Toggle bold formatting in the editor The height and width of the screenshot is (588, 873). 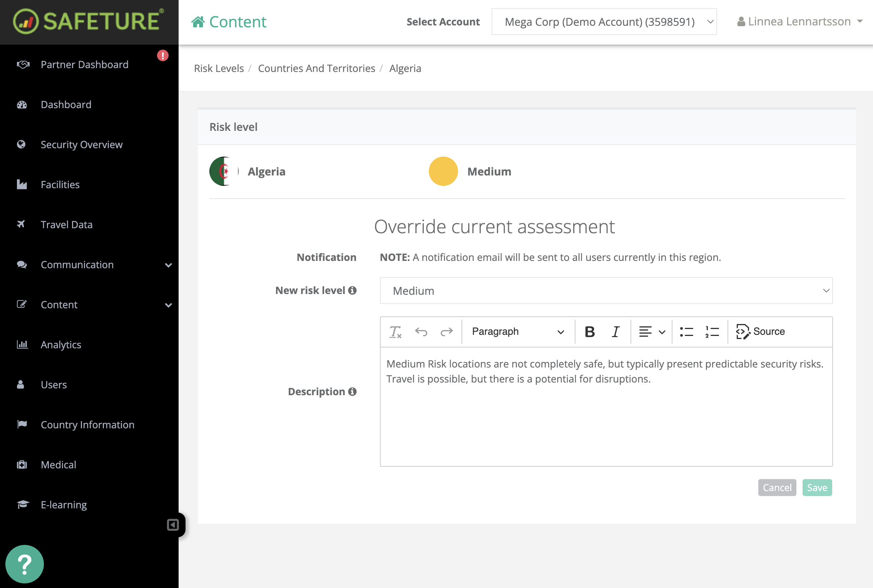[x=589, y=332]
